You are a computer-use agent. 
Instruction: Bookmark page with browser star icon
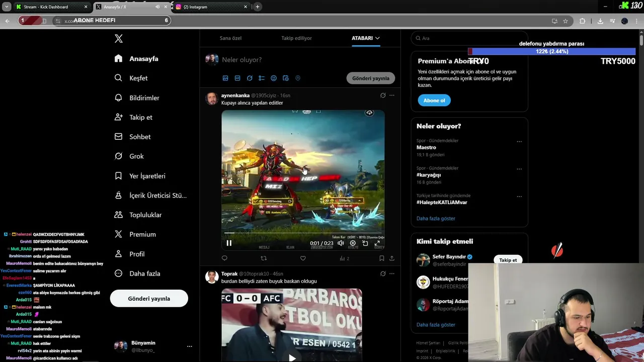[x=566, y=21]
